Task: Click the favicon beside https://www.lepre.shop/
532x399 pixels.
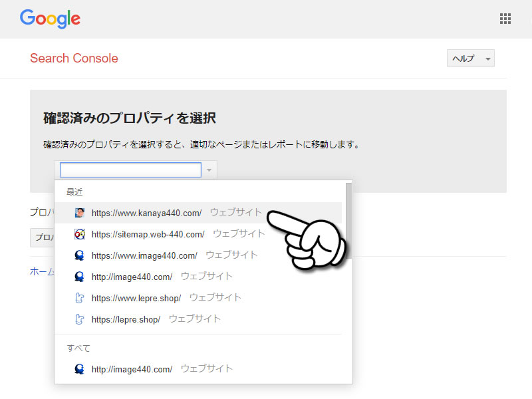Action: (79, 298)
